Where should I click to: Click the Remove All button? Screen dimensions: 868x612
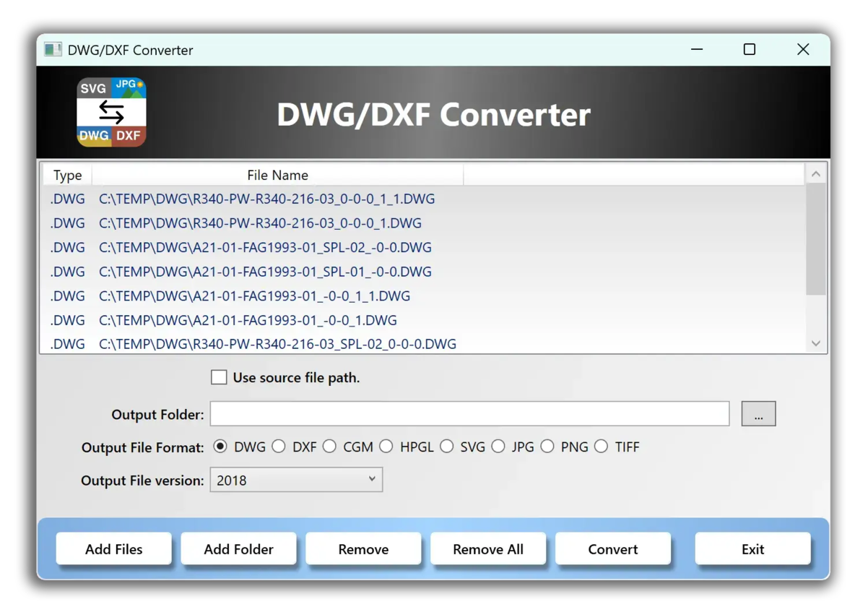(488, 549)
